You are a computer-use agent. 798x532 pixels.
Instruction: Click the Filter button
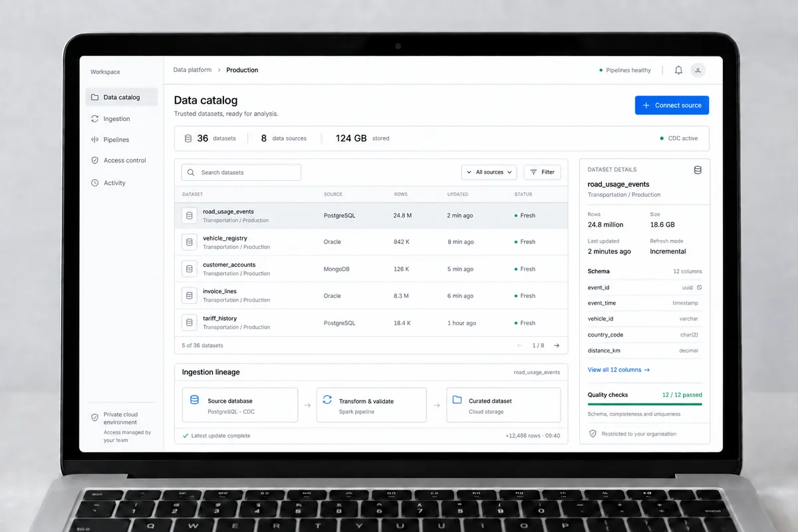tap(542, 172)
